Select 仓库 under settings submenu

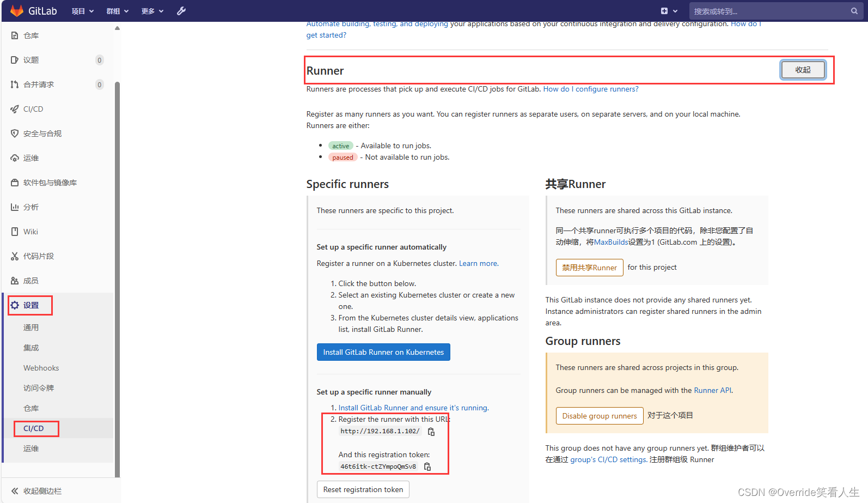(31, 408)
